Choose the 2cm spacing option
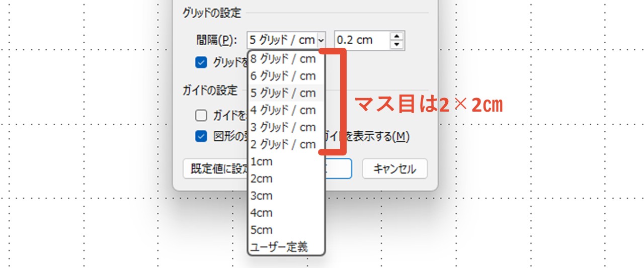This screenshot has height=268, width=644. pyautogui.click(x=286, y=178)
